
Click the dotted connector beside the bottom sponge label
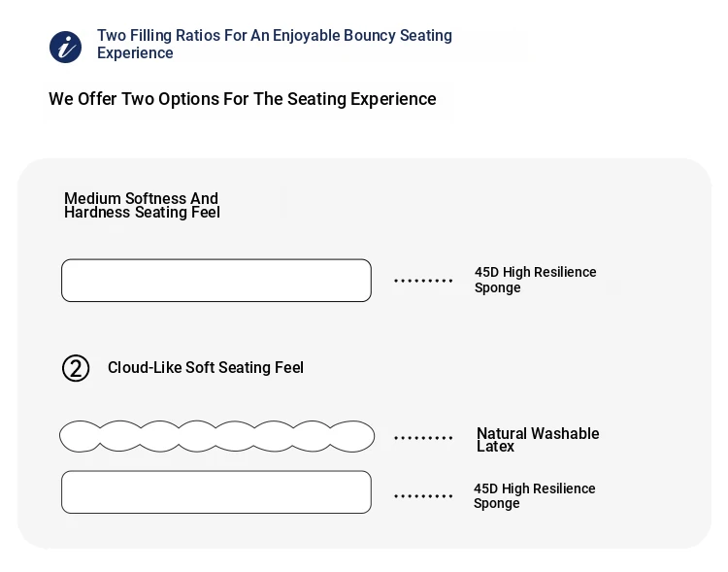click(423, 496)
